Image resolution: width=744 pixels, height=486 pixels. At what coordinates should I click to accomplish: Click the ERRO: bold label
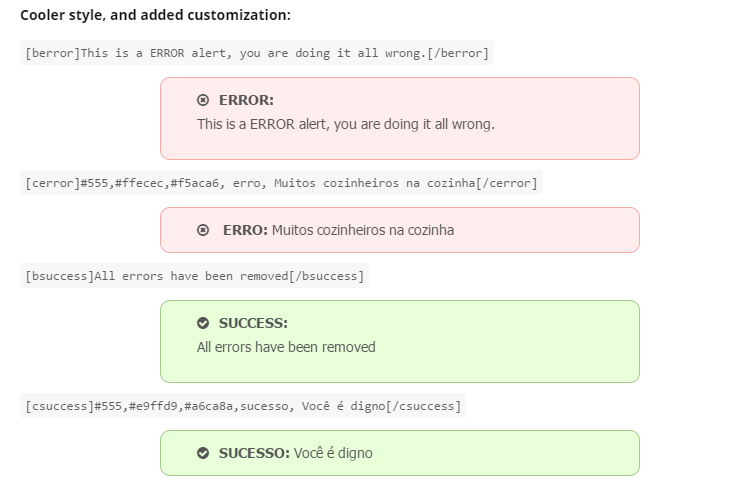(x=245, y=230)
